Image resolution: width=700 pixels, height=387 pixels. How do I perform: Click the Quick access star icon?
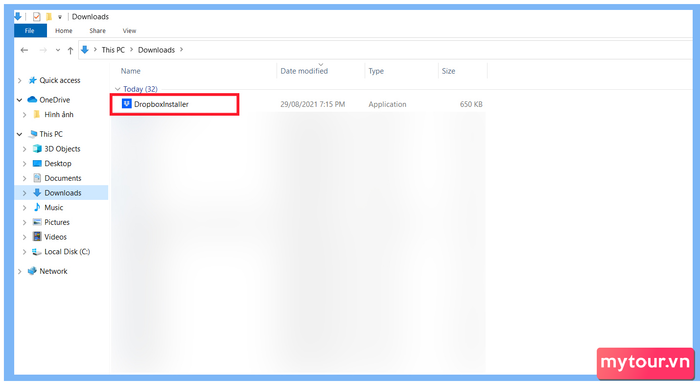pyautogui.click(x=32, y=80)
